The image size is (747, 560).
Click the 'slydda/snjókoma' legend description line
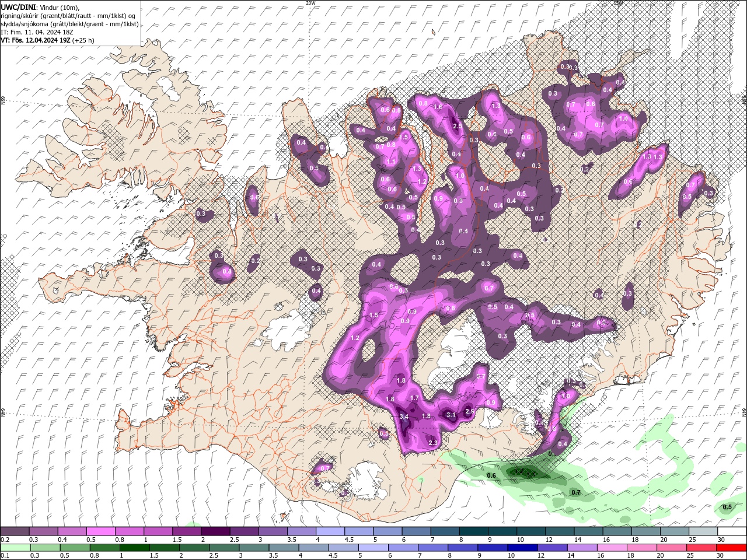[69, 24]
